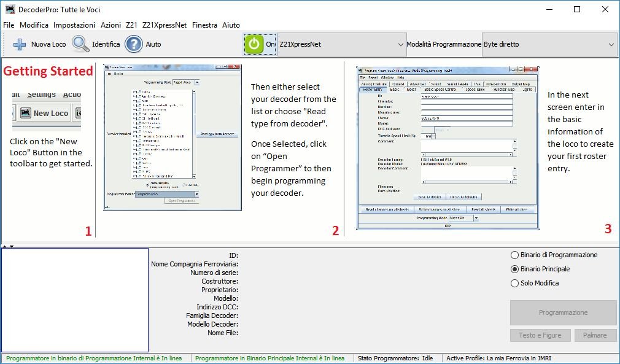Expand the Z21XpressNet connection dropdown
620x364 pixels.
pyautogui.click(x=341, y=44)
